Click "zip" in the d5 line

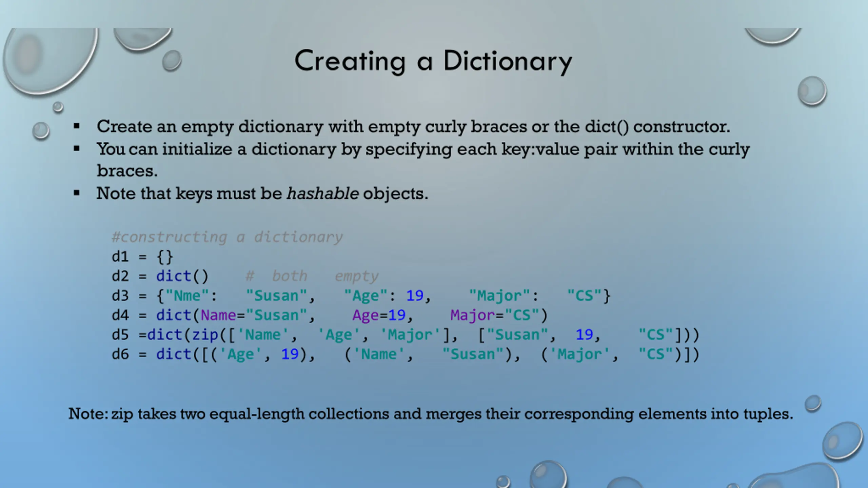pos(205,335)
